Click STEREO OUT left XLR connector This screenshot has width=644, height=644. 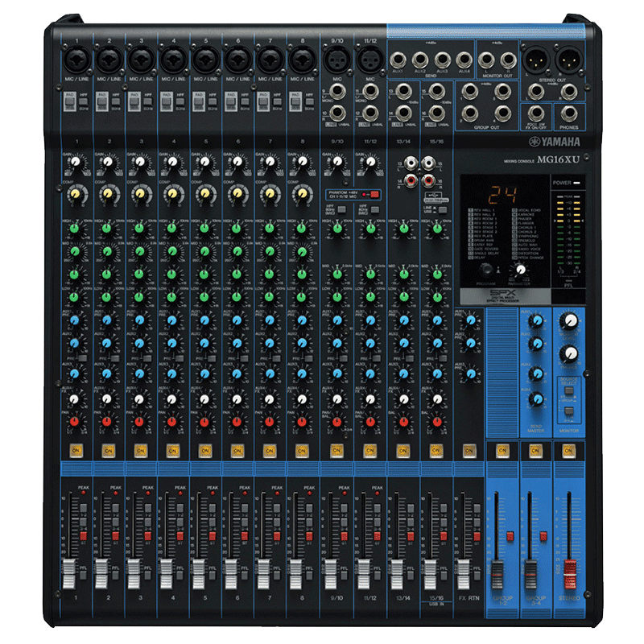tap(535, 60)
